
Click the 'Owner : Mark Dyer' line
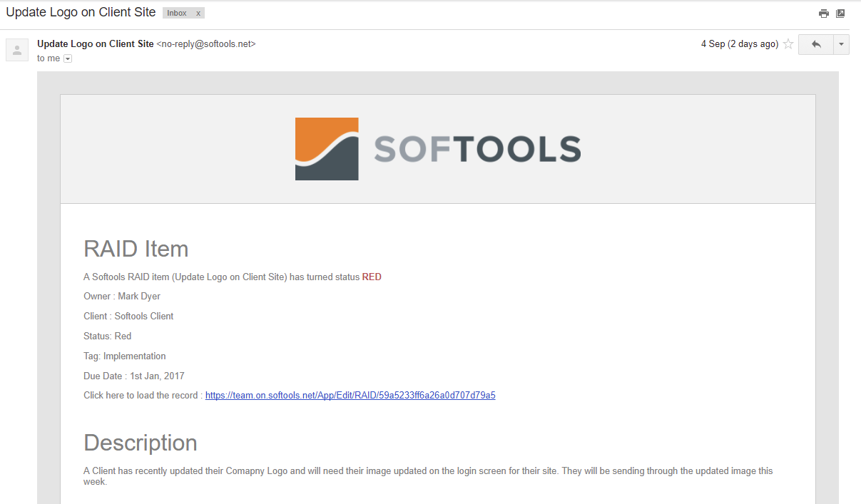pos(122,297)
